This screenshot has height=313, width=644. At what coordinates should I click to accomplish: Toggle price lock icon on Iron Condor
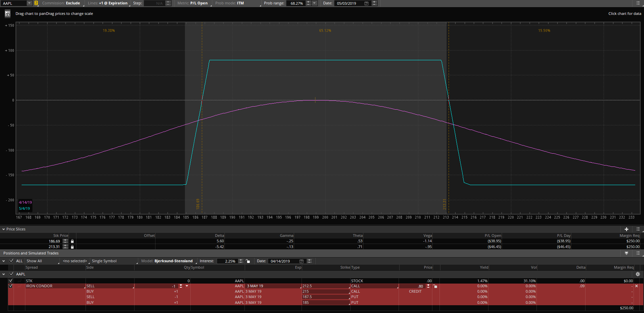click(x=435, y=286)
